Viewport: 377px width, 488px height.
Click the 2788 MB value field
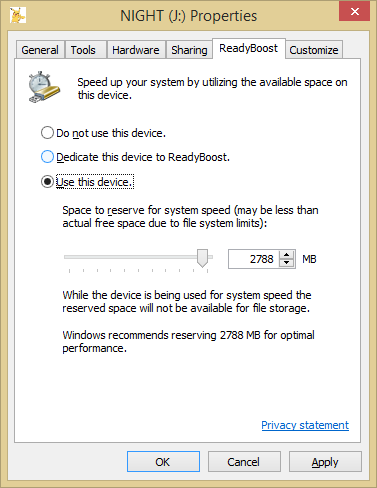click(254, 259)
